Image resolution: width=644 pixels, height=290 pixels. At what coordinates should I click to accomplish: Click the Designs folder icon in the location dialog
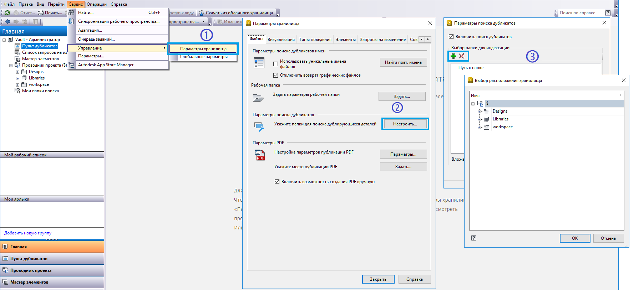(x=487, y=111)
